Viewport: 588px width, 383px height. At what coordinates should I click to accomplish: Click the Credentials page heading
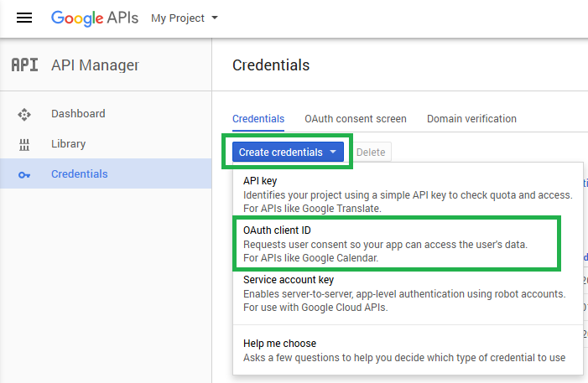tap(271, 65)
